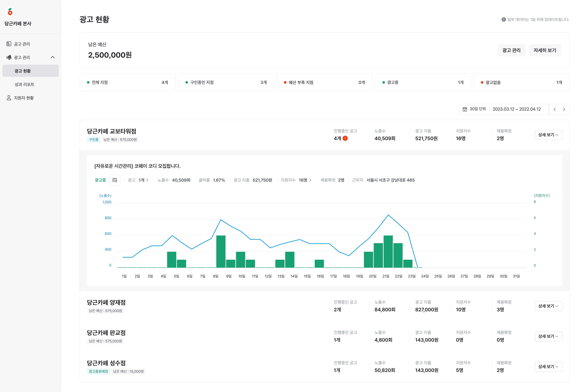Click the calendar icon in the date range selector
The image size is (588, 392).
coord(465,109)
